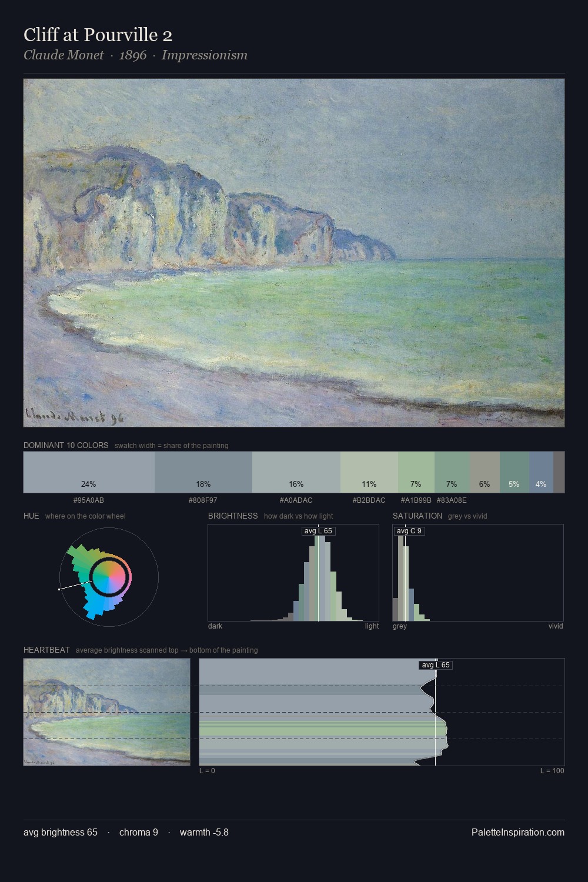588x882 pixels.
Task: Click the 16% swatch #A0ADAC
Action: pyautogui.click(x=296, y=472)
